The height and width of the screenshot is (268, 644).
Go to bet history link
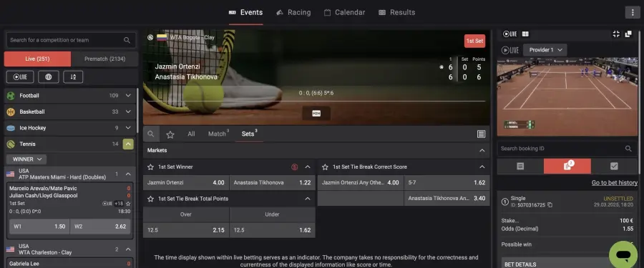tap(615, 183)
